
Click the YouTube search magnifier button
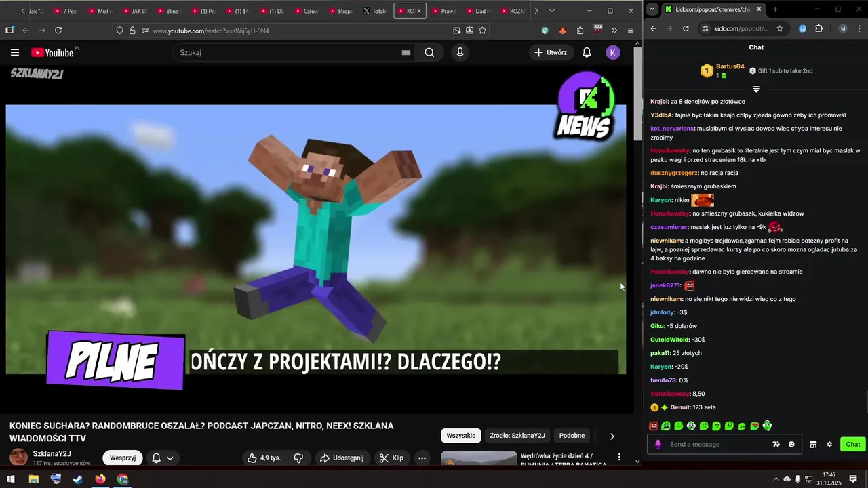click(429, 52)
